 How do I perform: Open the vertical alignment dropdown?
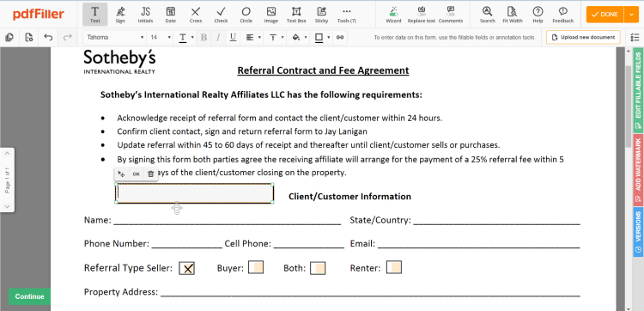[276, 38]
